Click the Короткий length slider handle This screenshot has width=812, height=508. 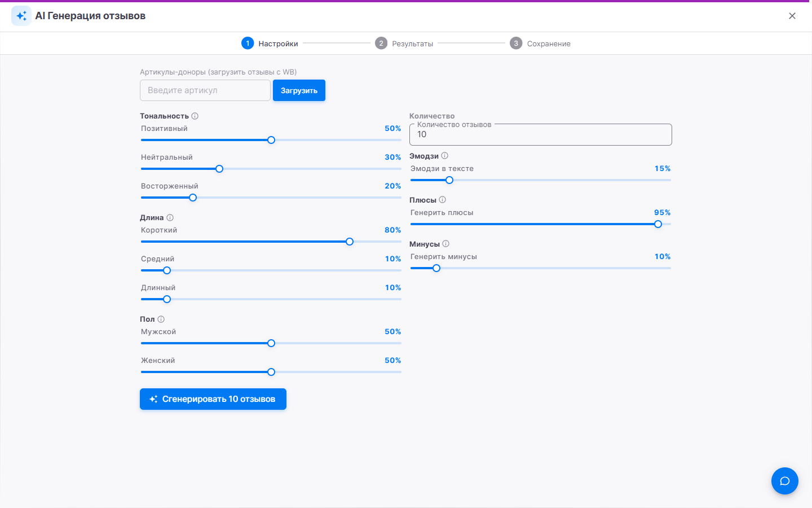[x=350, y=242]
